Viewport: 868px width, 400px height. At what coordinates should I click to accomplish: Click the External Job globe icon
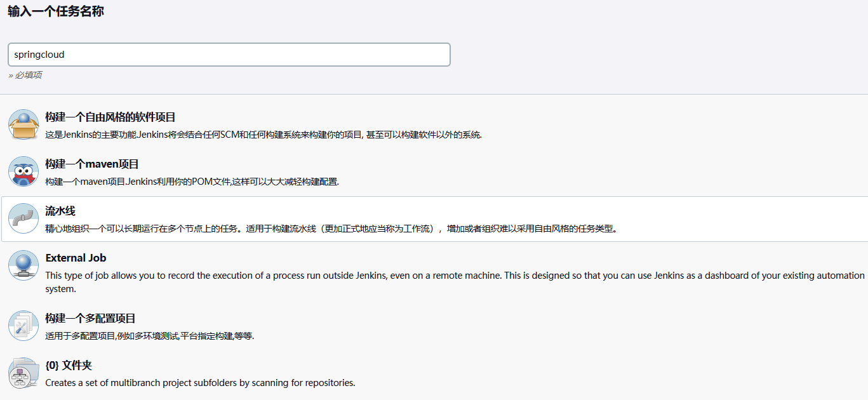pos(23,265)
